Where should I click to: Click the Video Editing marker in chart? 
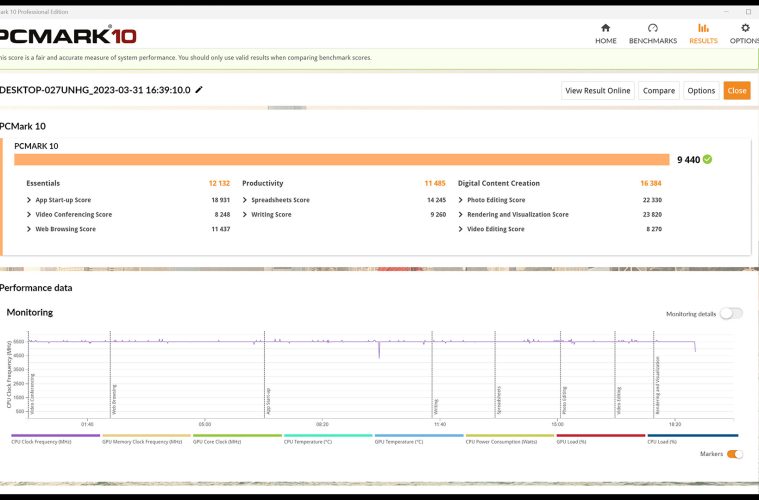click(x=619, y=401)
